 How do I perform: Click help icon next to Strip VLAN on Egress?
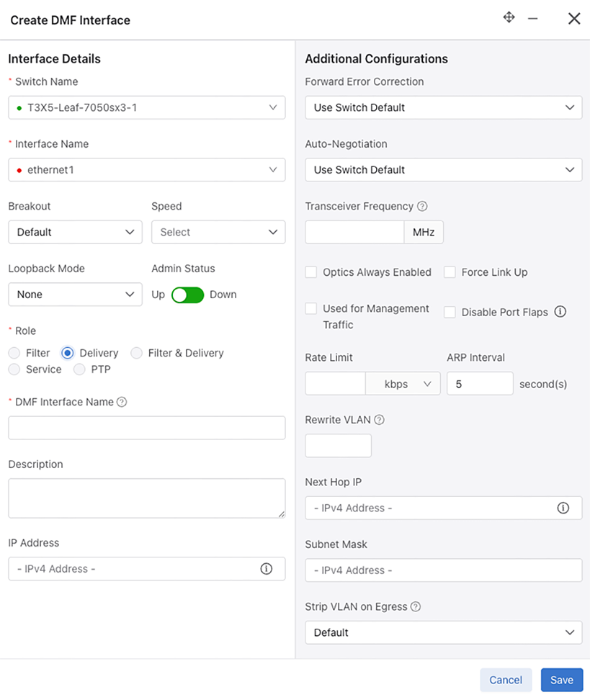(x=416, y=607)
